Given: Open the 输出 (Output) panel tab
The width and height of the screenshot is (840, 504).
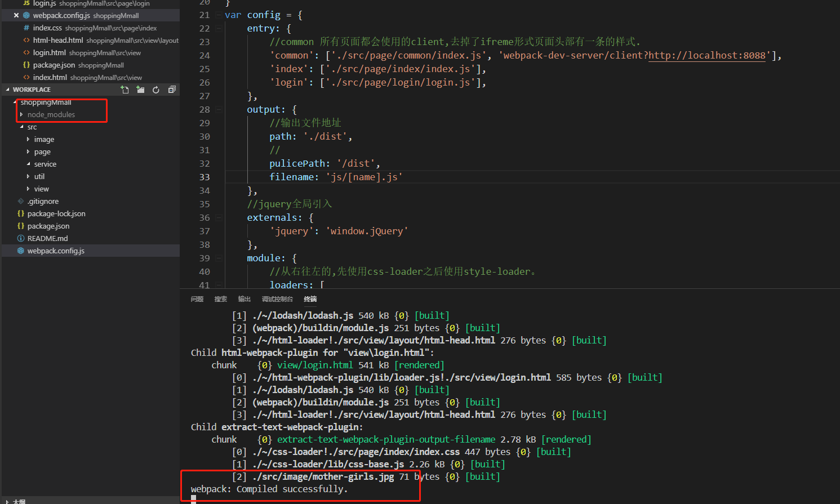Looking at the screenshot, I should click(245, 299).
